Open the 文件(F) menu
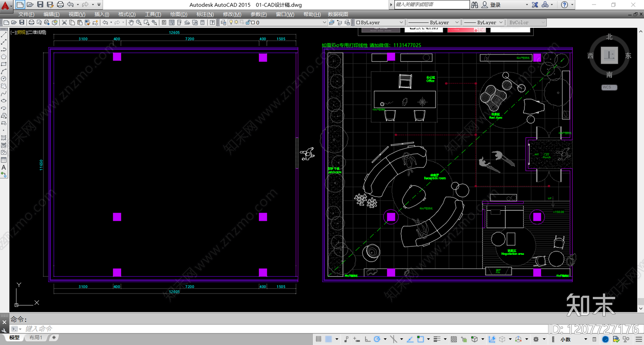 27,14
